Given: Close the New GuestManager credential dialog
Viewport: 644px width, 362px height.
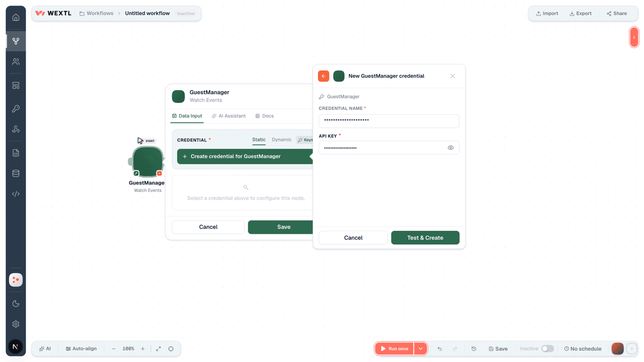Looking at the screenshot, I should click(453, 76).
